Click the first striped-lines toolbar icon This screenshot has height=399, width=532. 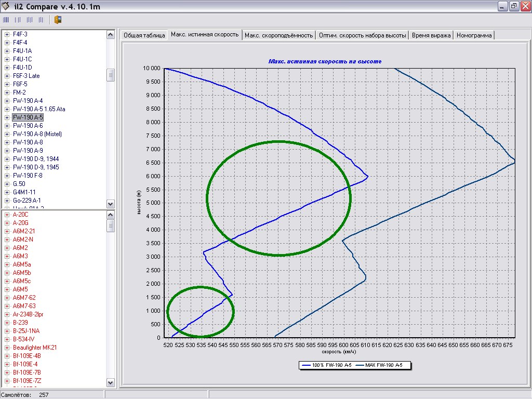[x=6, y=20]
